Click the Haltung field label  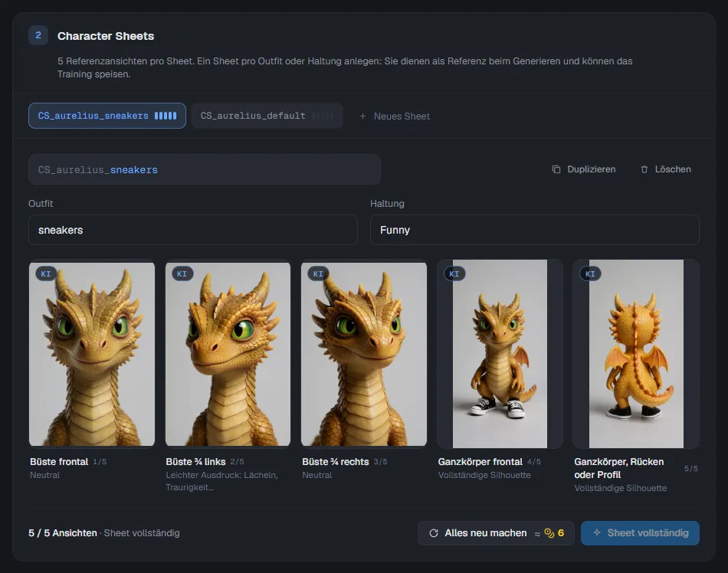(x=387, y=204)
